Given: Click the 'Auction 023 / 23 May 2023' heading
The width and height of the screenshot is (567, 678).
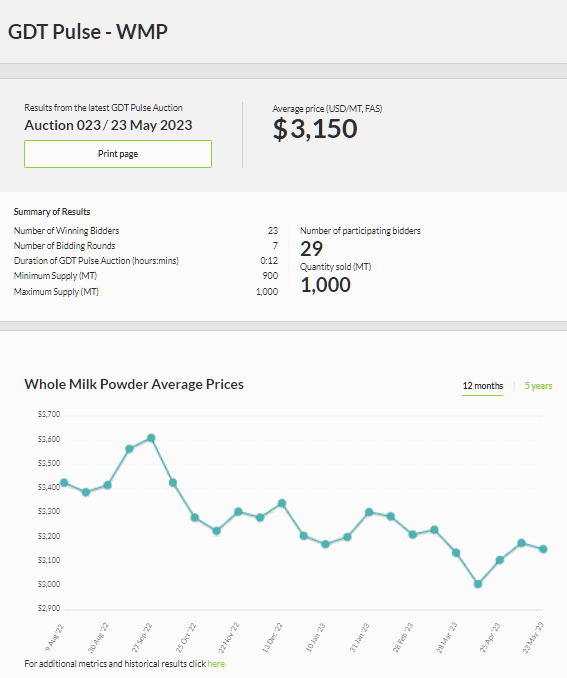Looking at the screenshot, I should (x=108, y=125).
